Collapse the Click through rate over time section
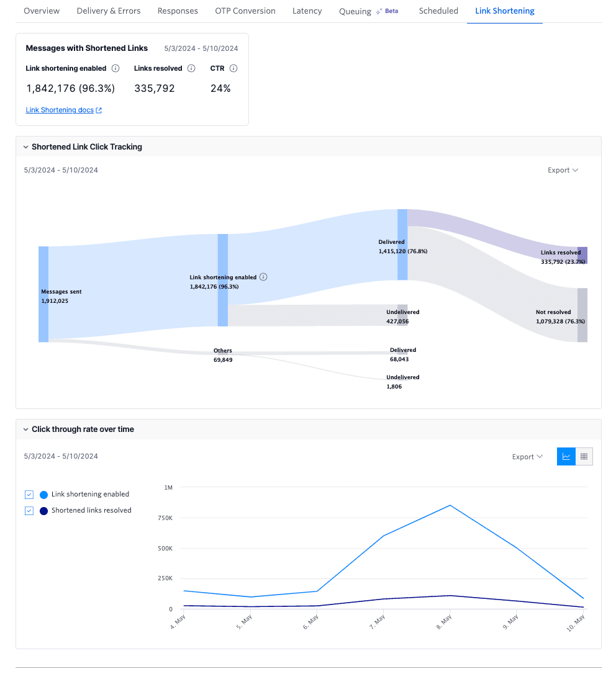 click(x=25, y=429)
